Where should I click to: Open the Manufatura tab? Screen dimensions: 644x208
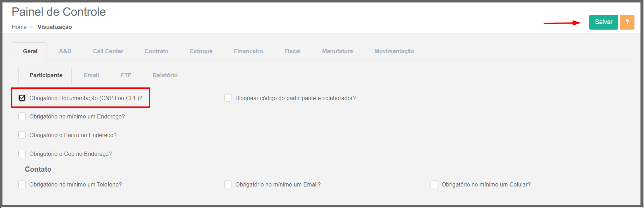coord(337,51)
